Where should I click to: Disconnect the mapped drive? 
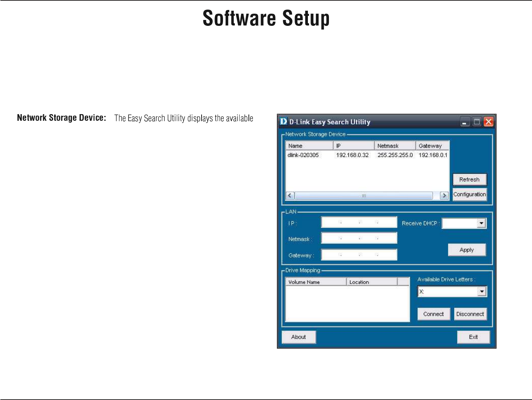click(x=470, y=314)
